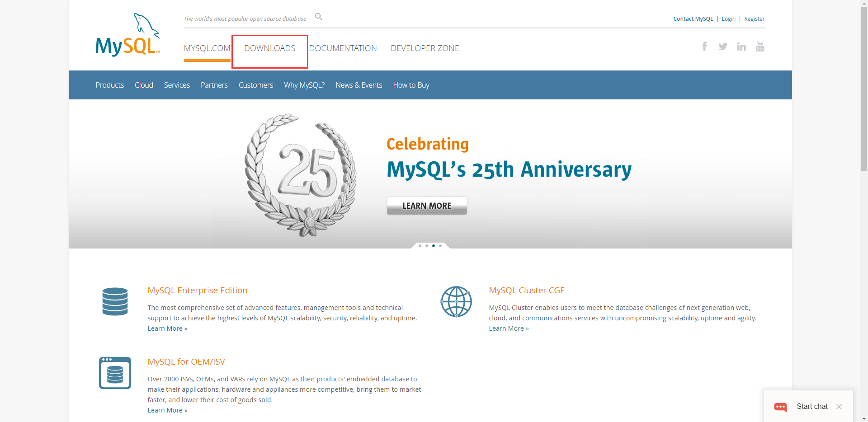
Task: Open MySQL's YouTube channel
Action: coord(760,46)
